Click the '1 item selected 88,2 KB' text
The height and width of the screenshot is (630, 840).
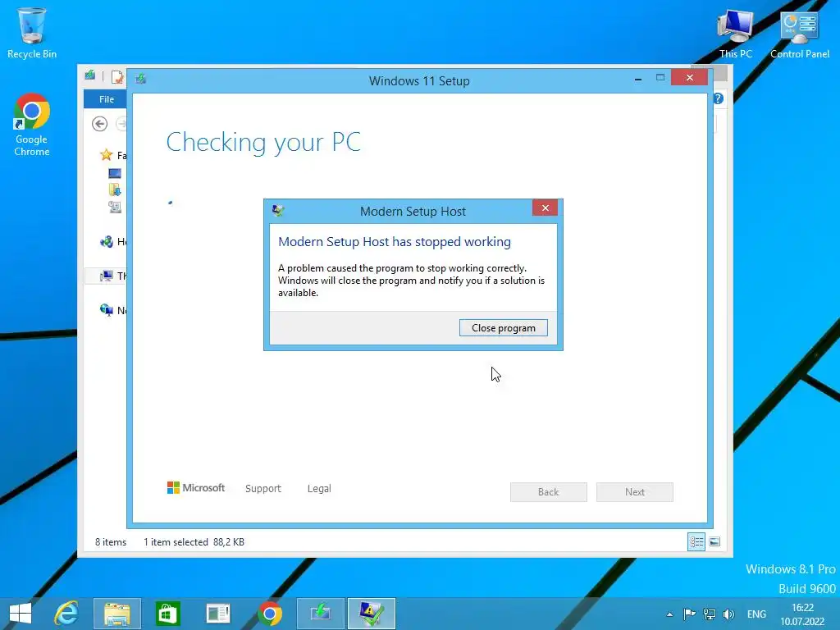194,542
